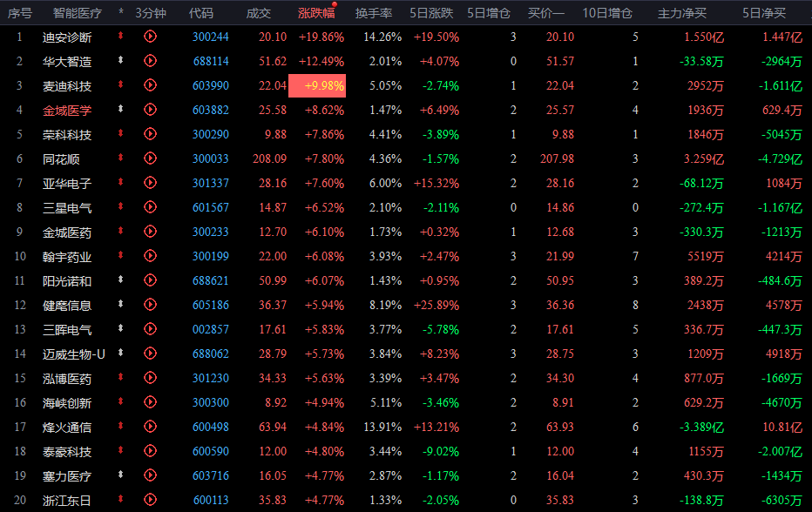
Task: Click the marker arrow icon beside 华大智造
Action: coord(120,60)
